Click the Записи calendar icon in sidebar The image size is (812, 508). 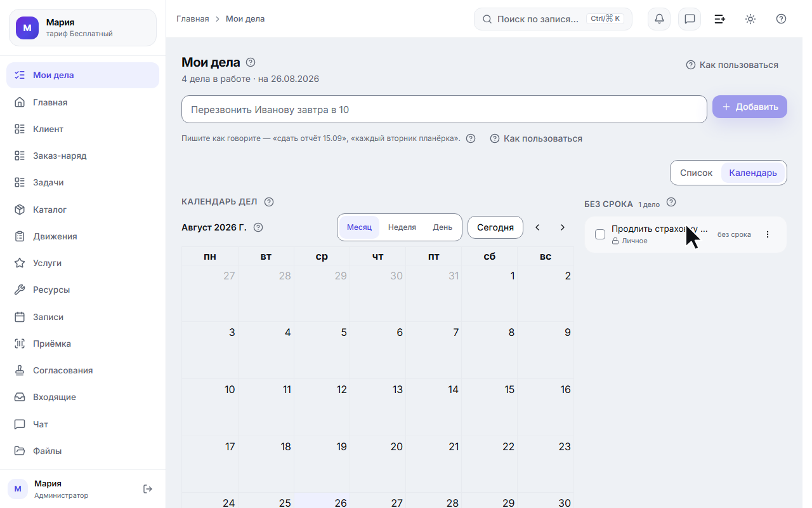tap(20, 317)
